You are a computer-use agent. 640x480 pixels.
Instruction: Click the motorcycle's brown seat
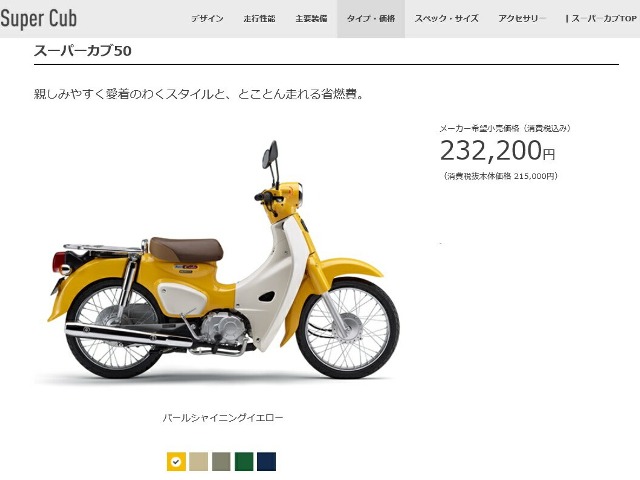186,249
